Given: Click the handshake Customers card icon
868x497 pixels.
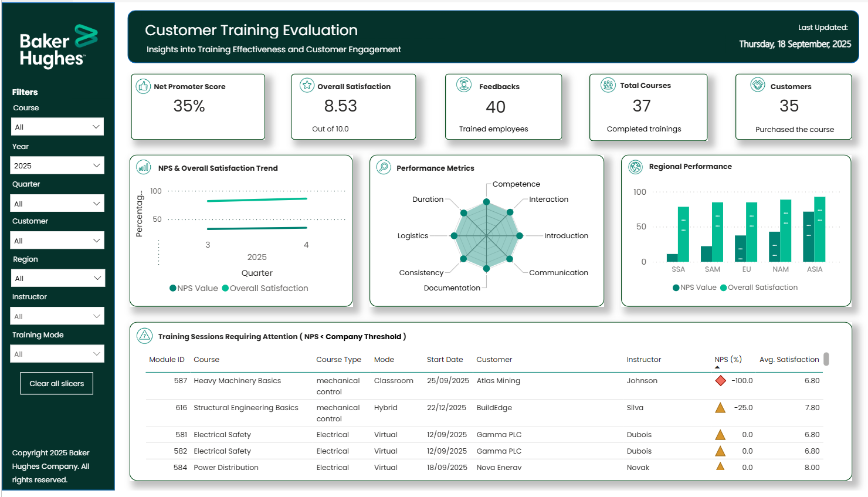Looking at the screenshot, I should pos(758,85).
